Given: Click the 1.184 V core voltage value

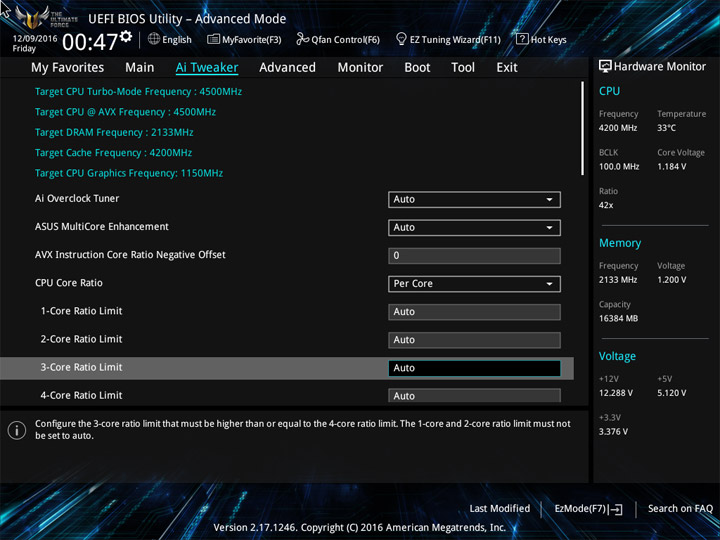Looking at the screenshot, I should (x=671, y=167).
